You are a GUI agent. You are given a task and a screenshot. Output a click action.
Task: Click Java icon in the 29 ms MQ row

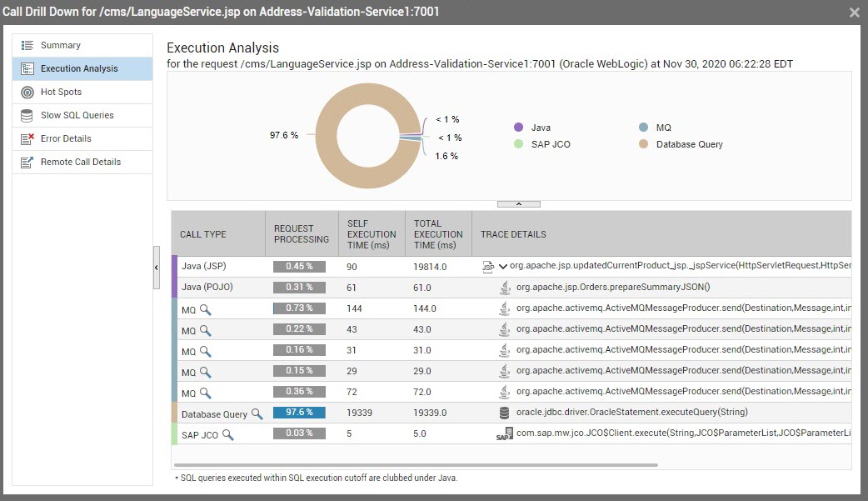[x=504, y=371]
